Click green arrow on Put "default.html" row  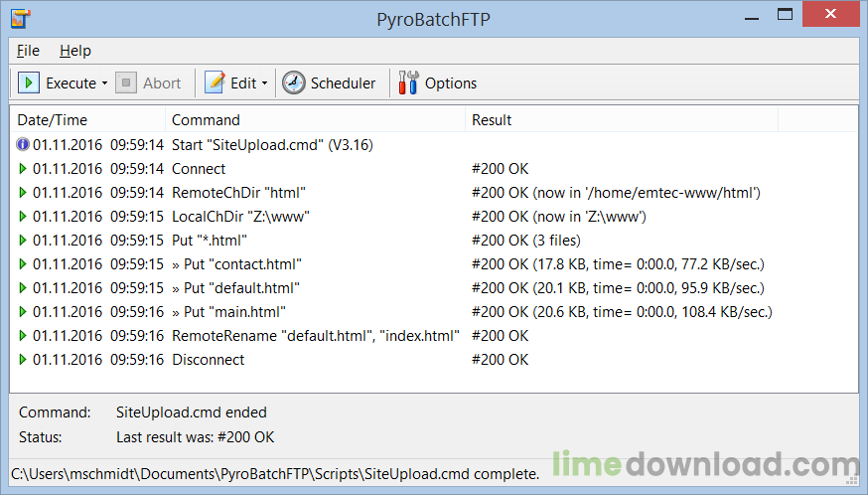pyautogui.click(x=23, y=287)
